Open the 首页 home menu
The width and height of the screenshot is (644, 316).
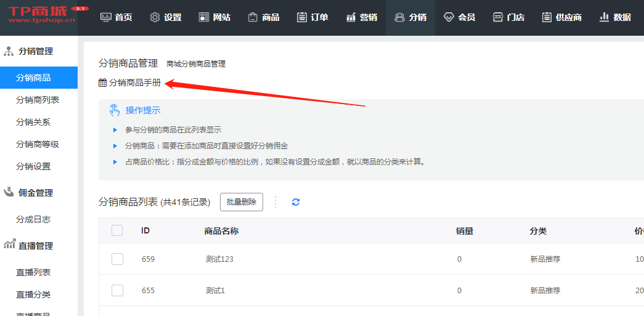(x=116, y=17)
